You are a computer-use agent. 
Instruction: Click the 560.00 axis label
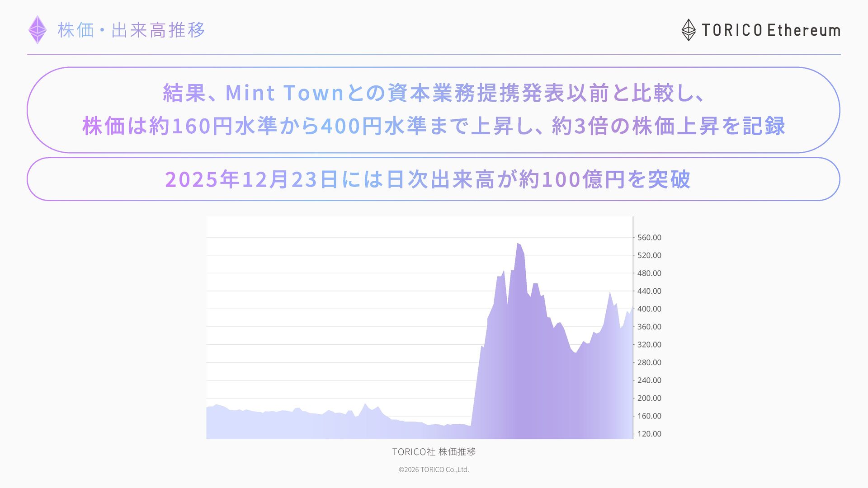click(649, 238)
